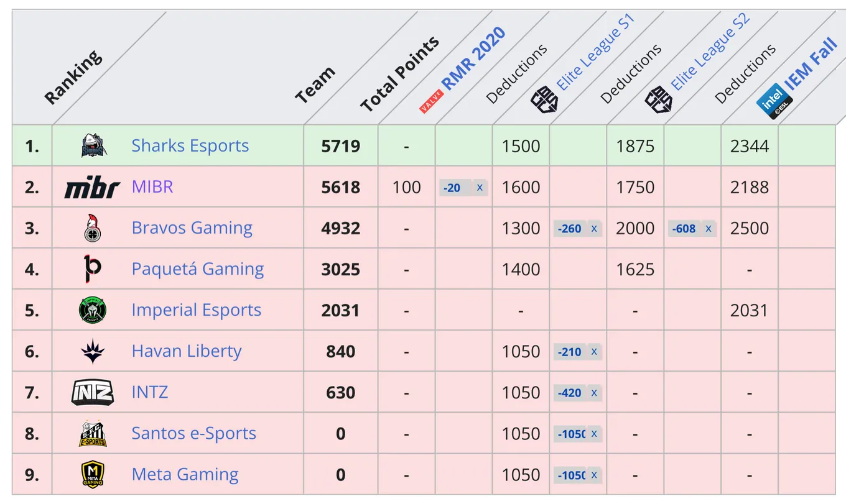Open the INTZ team link
The height and width of the screenshot is (504, 846).
coord(150,392)
